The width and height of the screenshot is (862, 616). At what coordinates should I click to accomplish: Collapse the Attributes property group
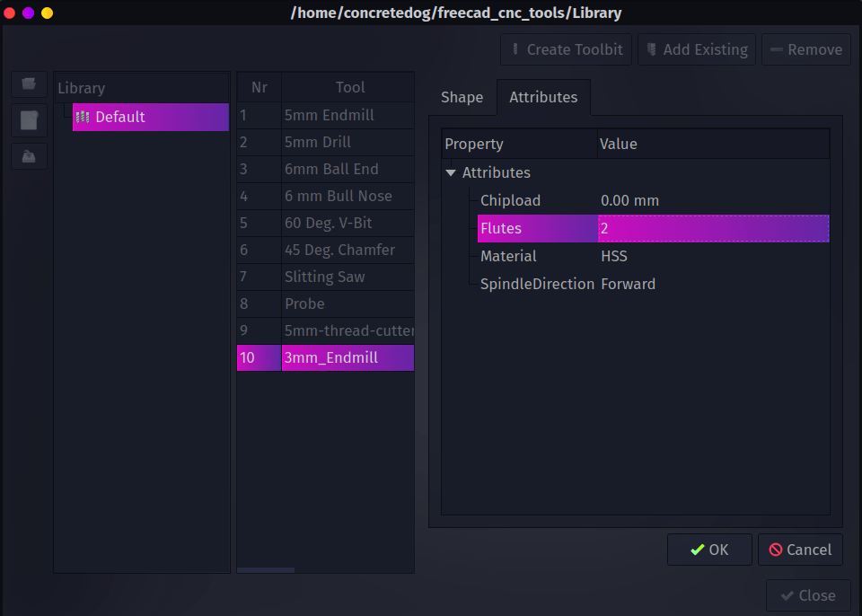[451, 173]
